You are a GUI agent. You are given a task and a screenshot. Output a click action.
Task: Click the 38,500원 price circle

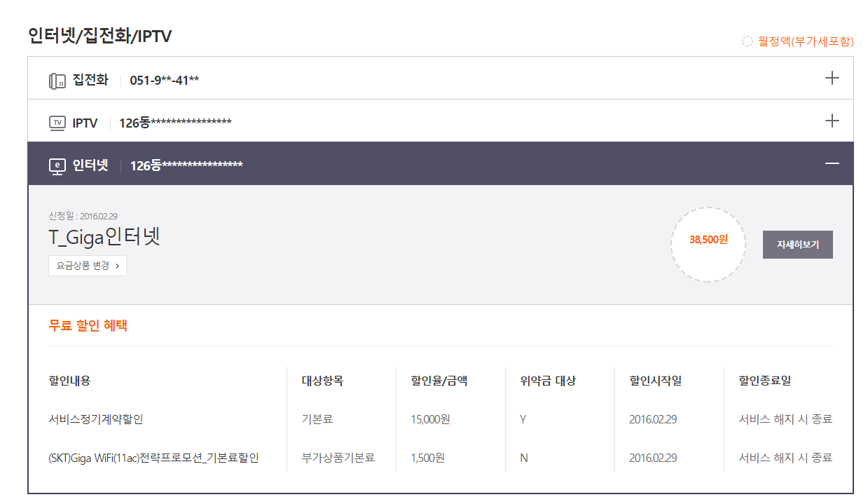[x=708, y=240]
